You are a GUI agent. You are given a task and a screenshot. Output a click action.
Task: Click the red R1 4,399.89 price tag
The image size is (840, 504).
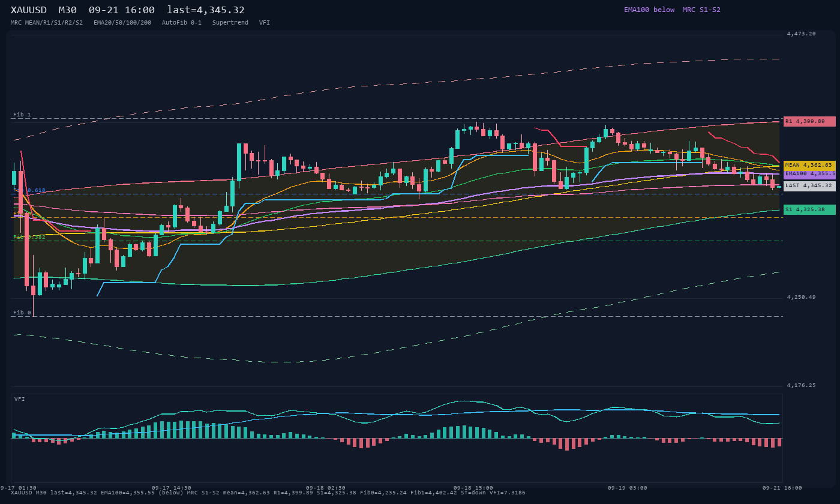point(809,121)
